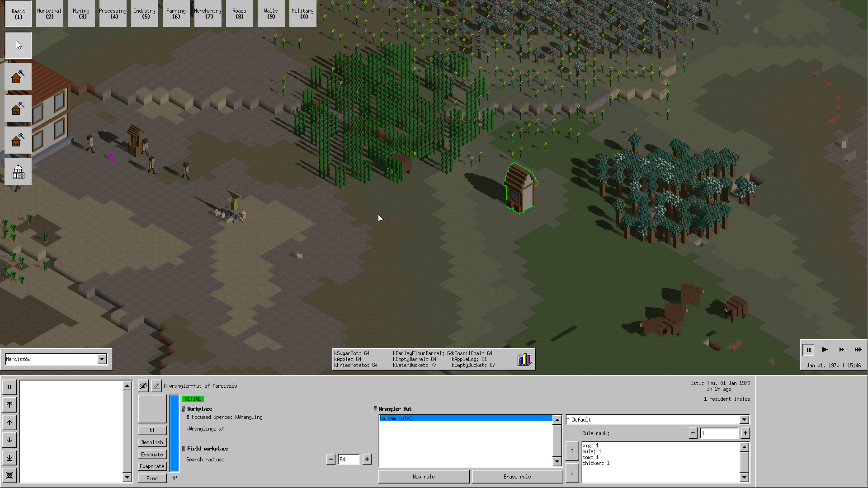Viewport: 868px width, 488px height.
Task: Increase Search radius with the plus button
Action: [x=367, y=460]
